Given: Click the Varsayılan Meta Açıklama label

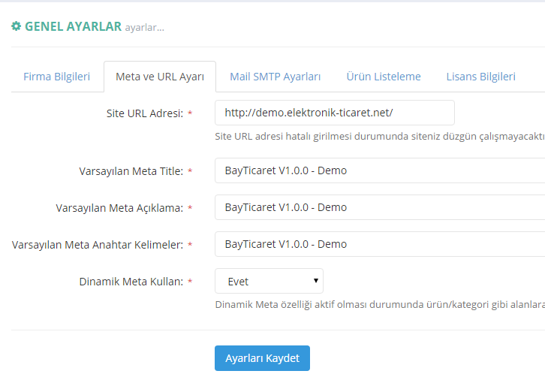Looking at the screenshot, I should coord(119,208).
